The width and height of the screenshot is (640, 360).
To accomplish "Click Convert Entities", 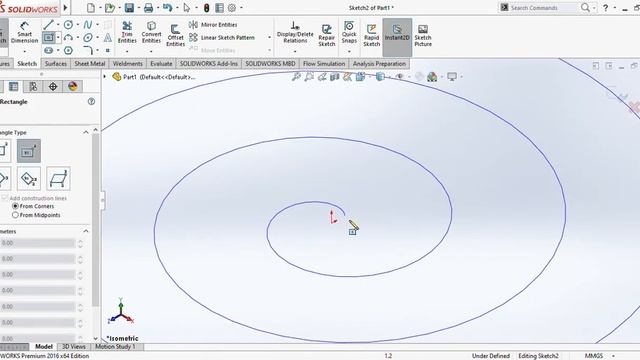I will [151, 32].
